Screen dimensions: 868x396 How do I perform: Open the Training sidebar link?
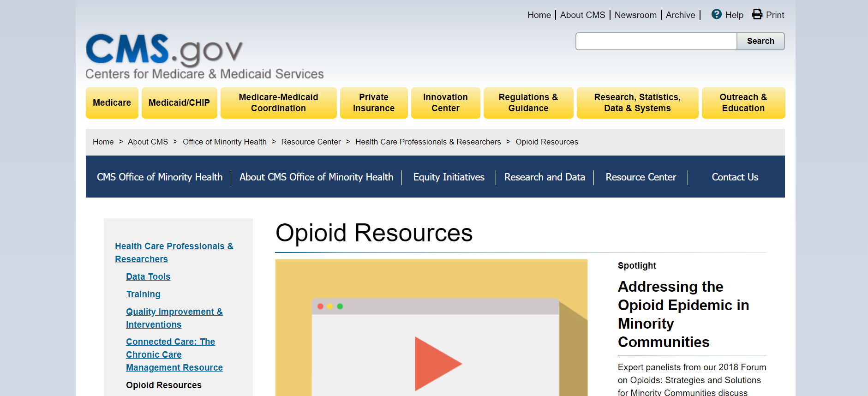click(144, 294)
